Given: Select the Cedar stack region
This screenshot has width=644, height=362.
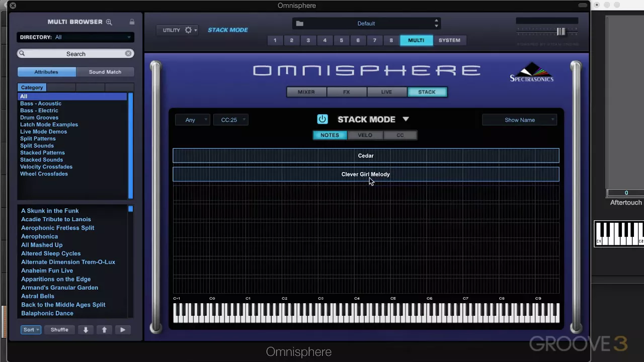Looking at the screenshot, I should [366, 155].
